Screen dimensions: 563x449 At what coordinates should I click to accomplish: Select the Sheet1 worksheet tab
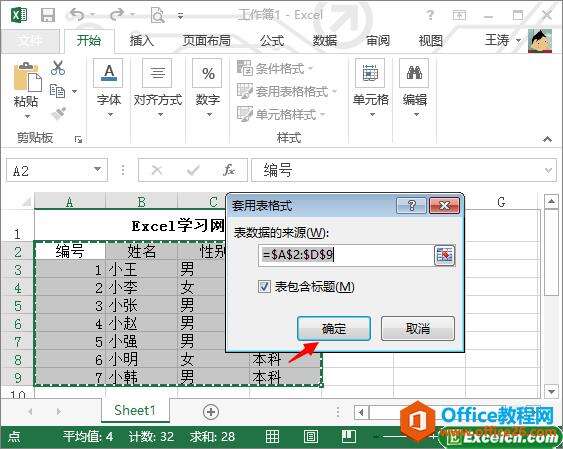135,410
